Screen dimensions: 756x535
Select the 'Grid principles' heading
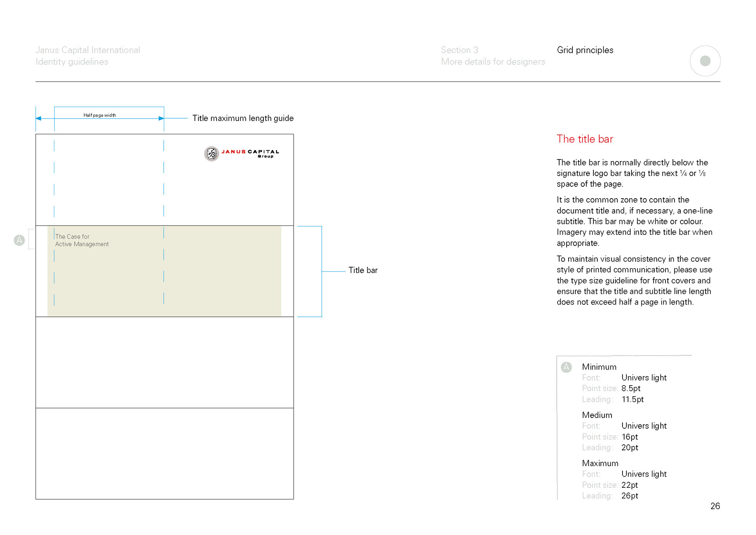pyautogui.click(x=585, y=50)
